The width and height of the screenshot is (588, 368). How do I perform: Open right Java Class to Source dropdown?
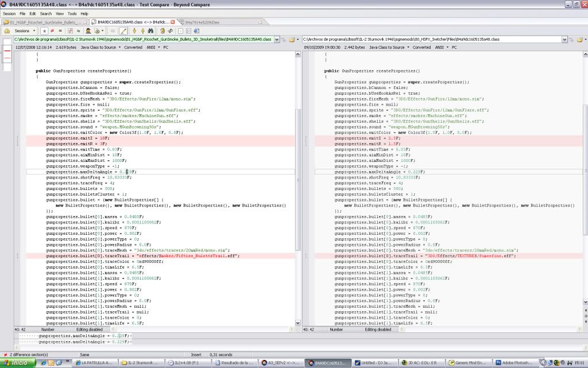389,47
